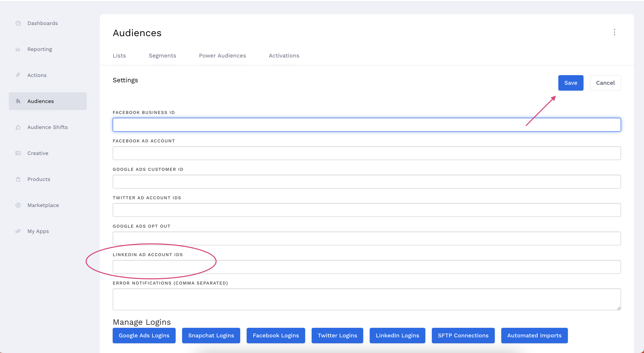Click the Creative image icon
644x353 pixels.
tap(18, 153)
